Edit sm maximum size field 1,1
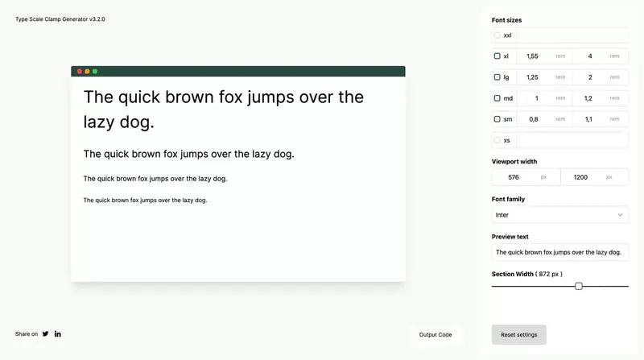 pos(601,119)
